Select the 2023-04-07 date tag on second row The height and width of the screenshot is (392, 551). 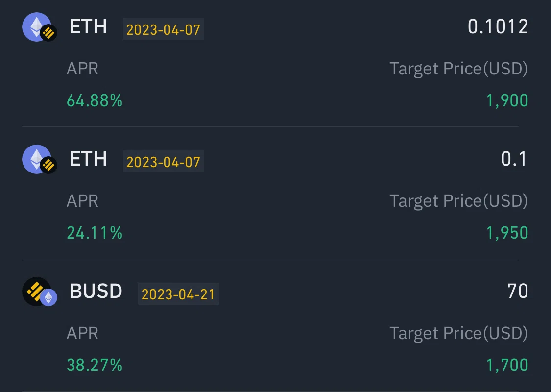tap(163, 162)
